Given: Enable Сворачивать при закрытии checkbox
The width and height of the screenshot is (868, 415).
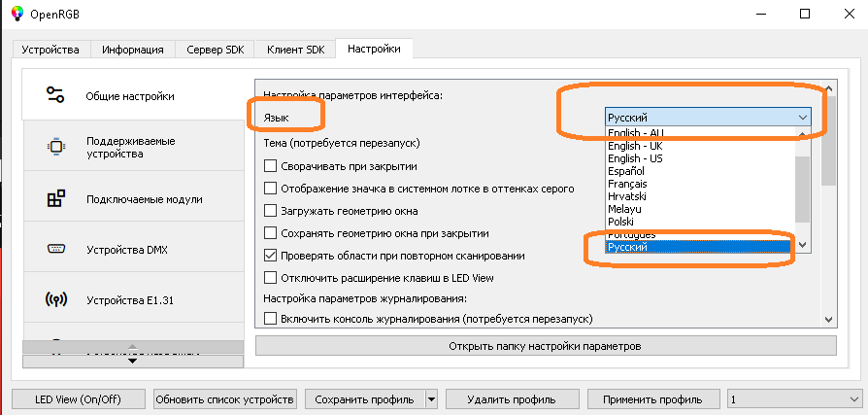Looking at the screenshot, I should (270, 165).
